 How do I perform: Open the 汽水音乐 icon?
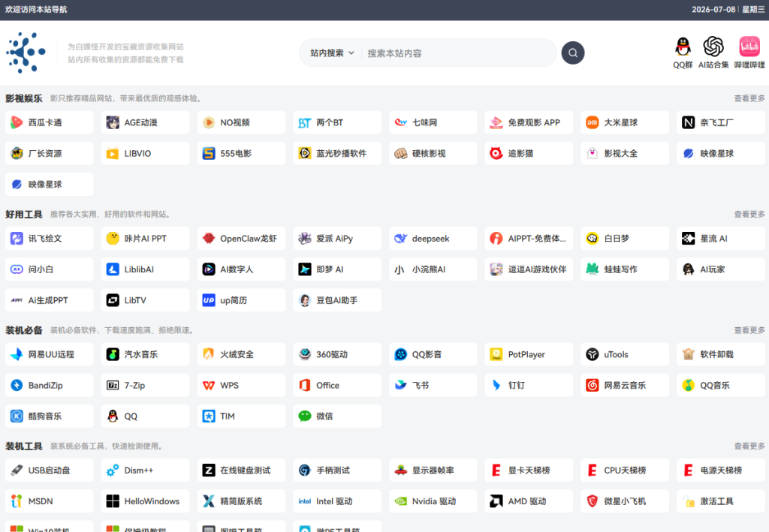pos(113,355)
